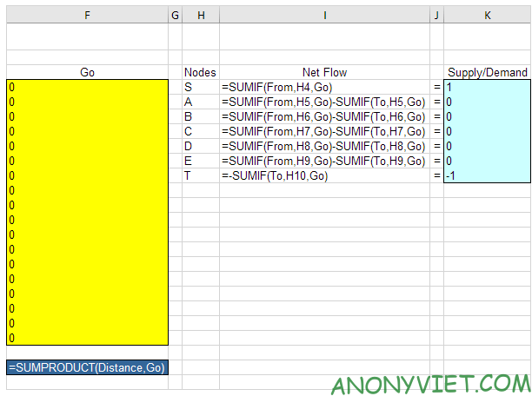This screenshot has width=532, height=396.
Task: Select node 'C' cell in Nodes column
Action: click(201, 132)
